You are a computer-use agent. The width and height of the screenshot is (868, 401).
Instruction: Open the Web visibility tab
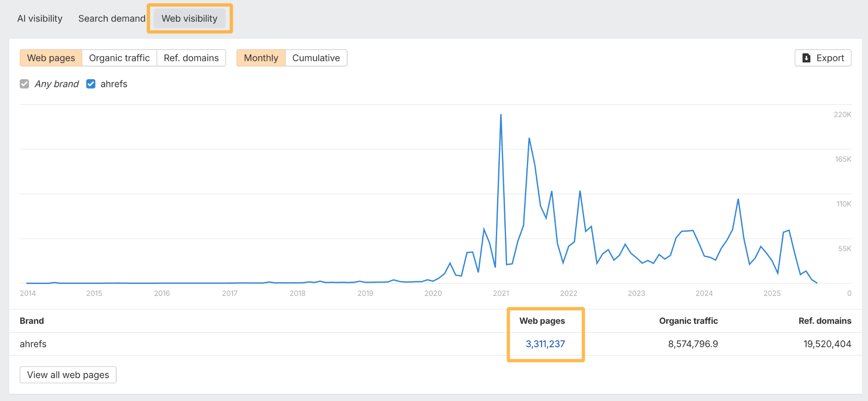[189, 18]
